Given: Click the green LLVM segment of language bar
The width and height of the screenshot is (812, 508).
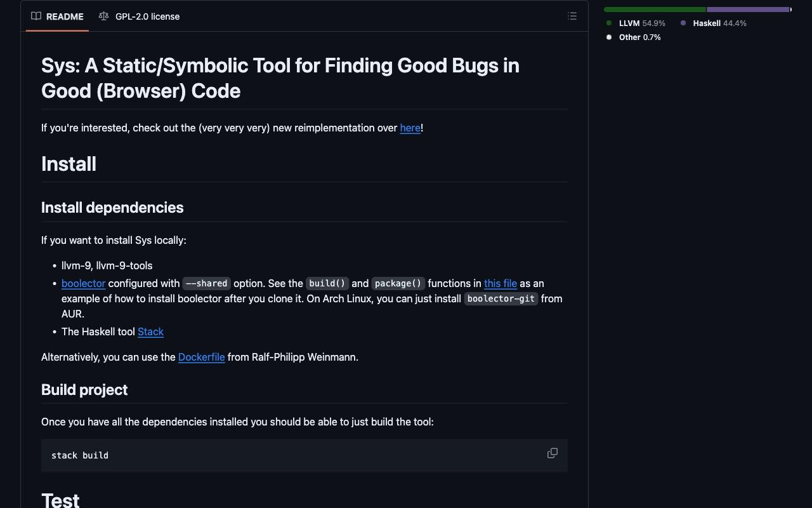Looking at the screenshot, I should [655, 10].
